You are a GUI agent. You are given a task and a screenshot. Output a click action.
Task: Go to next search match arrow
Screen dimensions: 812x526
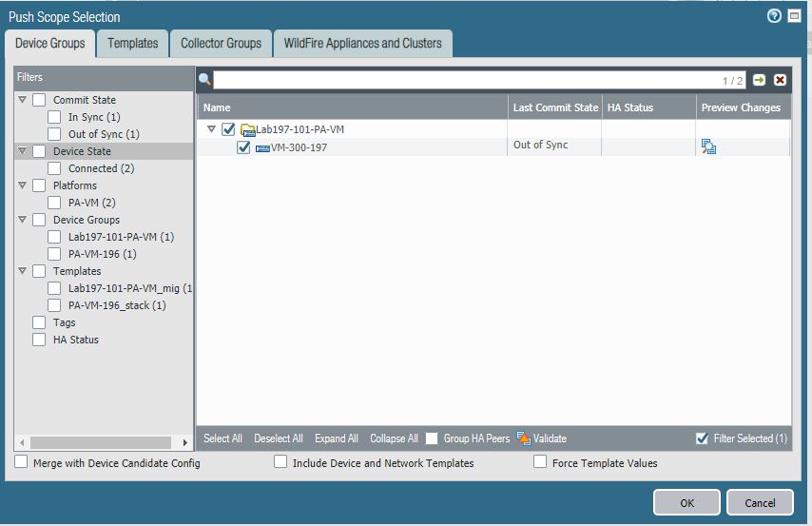tap(759, 80)
